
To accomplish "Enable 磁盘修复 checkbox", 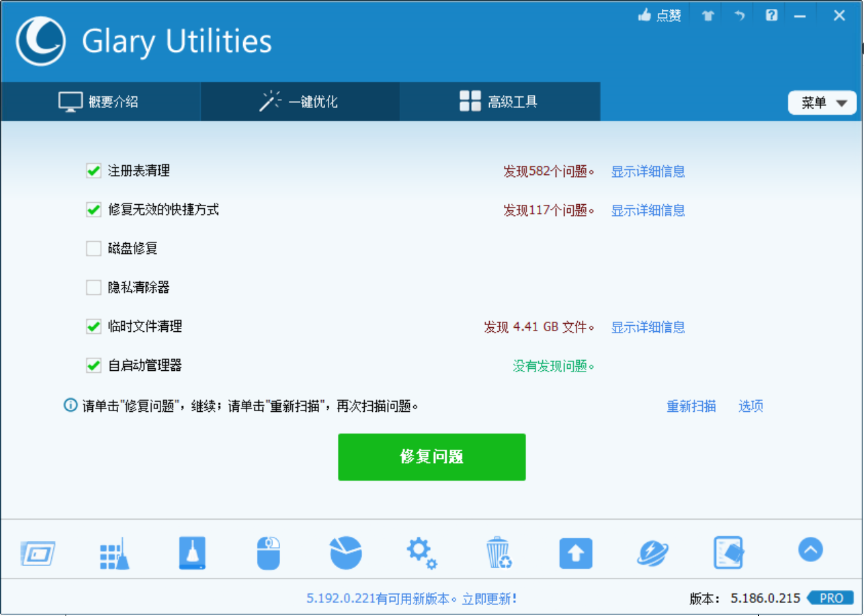I will pyautogui.click(x=94, y=249).
